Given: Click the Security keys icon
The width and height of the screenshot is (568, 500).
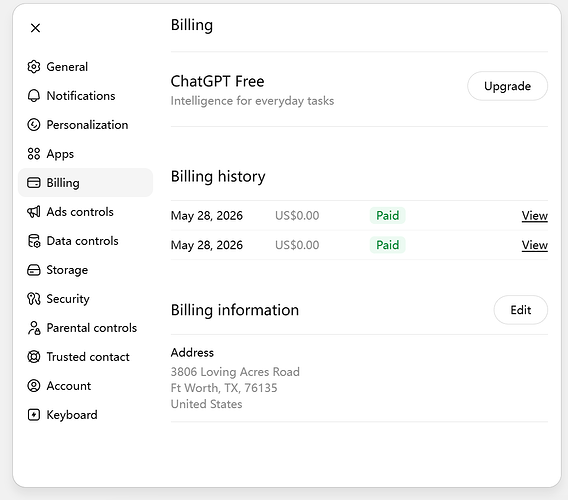Looking at the screenshot, I should (x=34, y=299).
